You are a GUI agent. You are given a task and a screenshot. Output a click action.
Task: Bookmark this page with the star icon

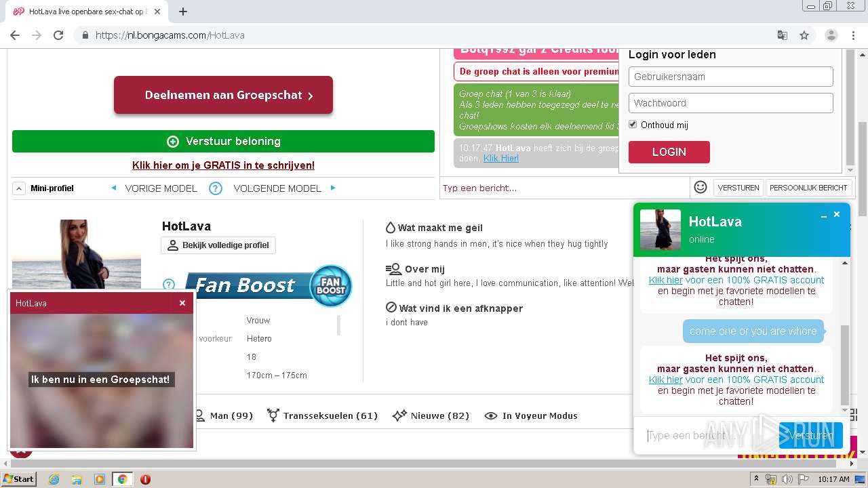click(804, 35)
